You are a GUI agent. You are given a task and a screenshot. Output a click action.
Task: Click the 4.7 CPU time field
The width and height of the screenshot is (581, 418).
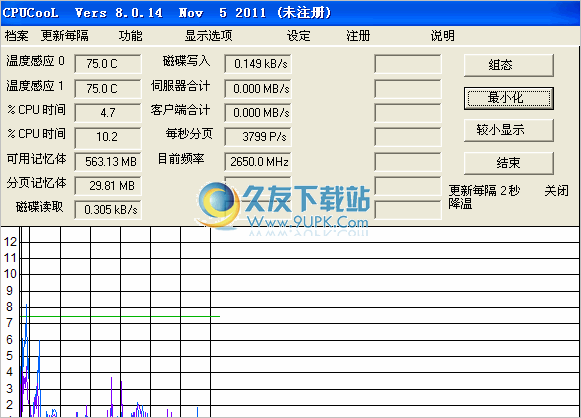pos(108,112)
